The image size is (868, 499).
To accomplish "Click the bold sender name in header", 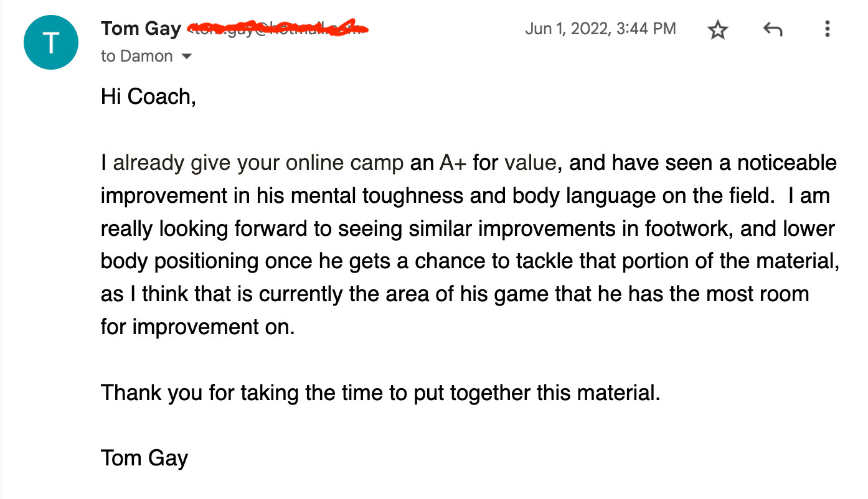I will (x=141, y=29).
